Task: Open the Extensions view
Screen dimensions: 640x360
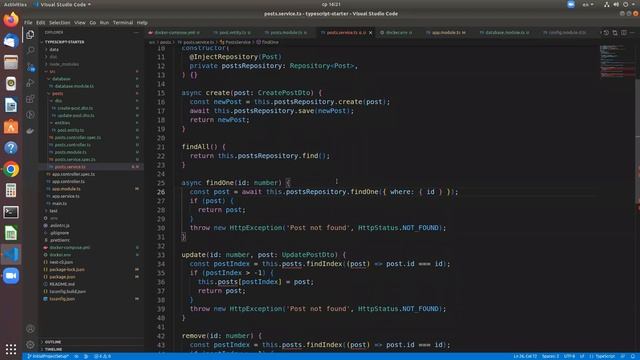Action: (30, 99)
